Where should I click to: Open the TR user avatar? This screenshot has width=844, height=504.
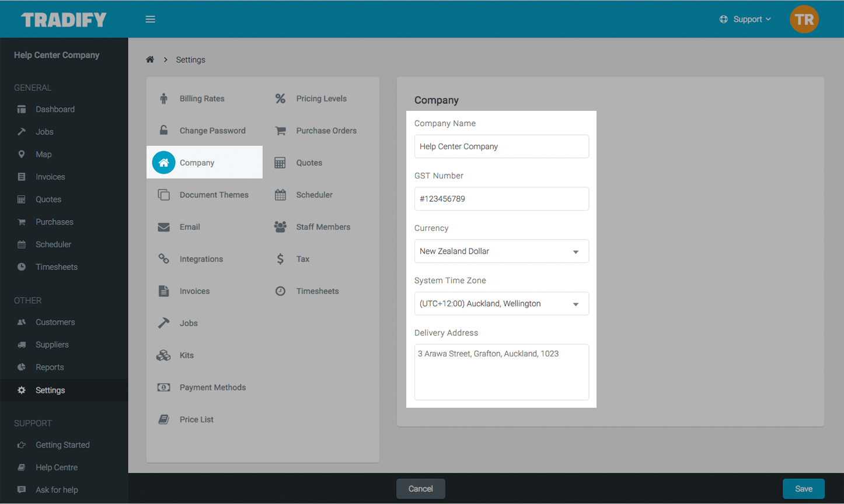tap(804, 19)
